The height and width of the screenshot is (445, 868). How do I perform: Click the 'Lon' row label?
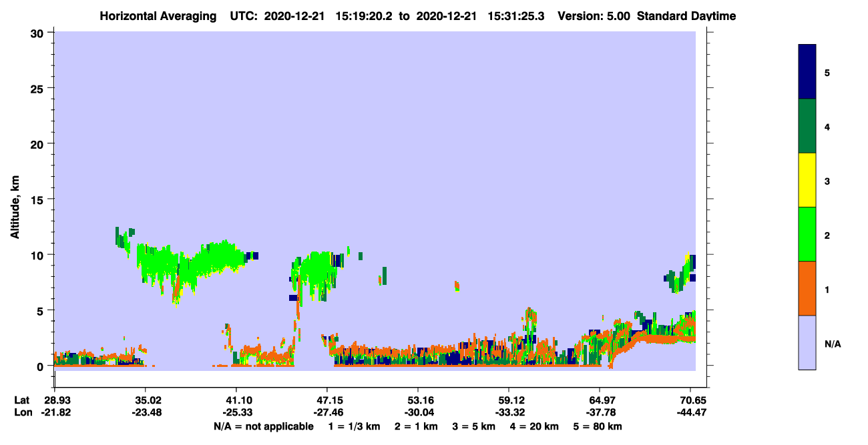click(23, 412)
